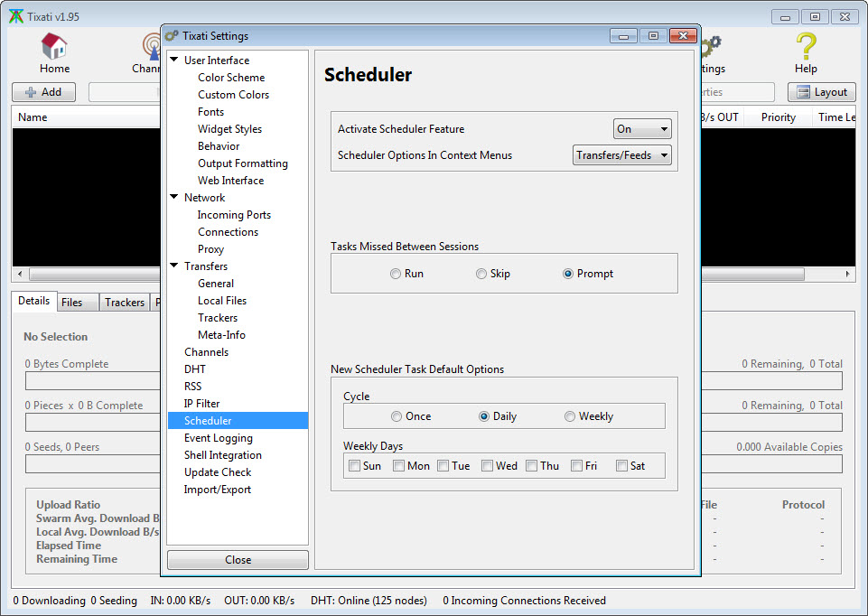Enable the Thu checkbox
868x616 pixels.
(531, 466)
